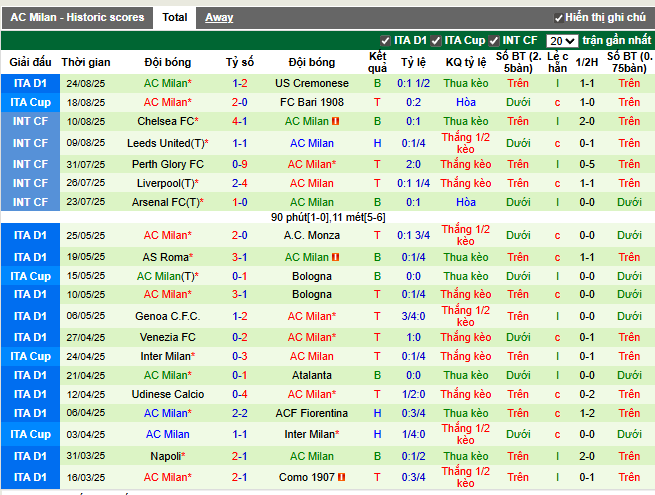Open the Away tab
The width and height of the screenshot is (655, 495).
click(219, 18)
